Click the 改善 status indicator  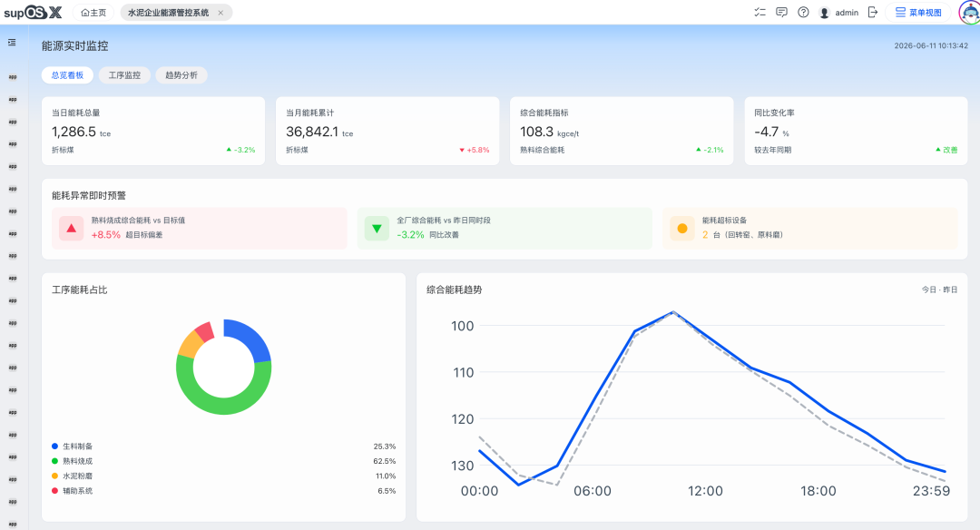[x=946, y=150]
